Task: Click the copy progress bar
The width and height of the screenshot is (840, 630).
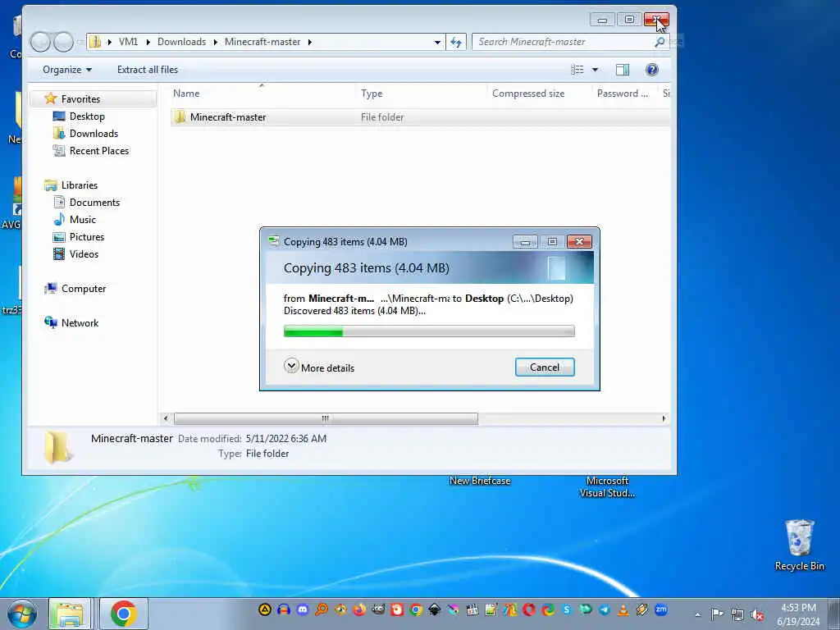Action: (x=429, y=331)
